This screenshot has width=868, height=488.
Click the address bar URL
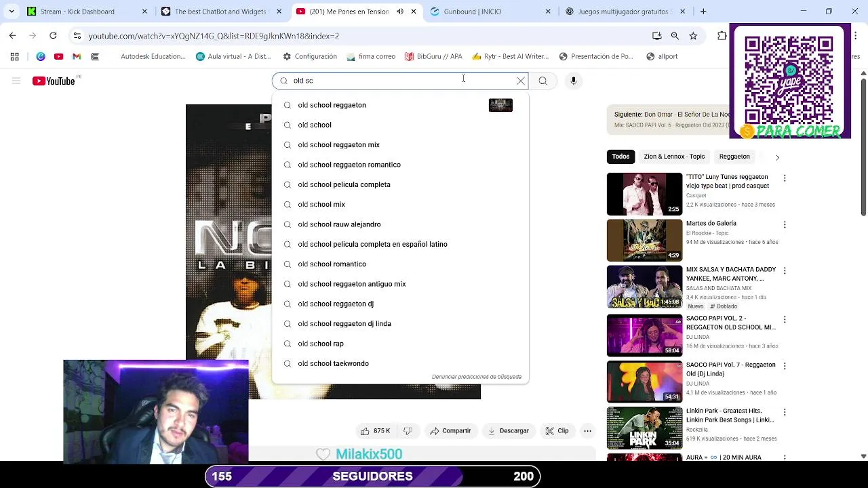click(214, 36)
